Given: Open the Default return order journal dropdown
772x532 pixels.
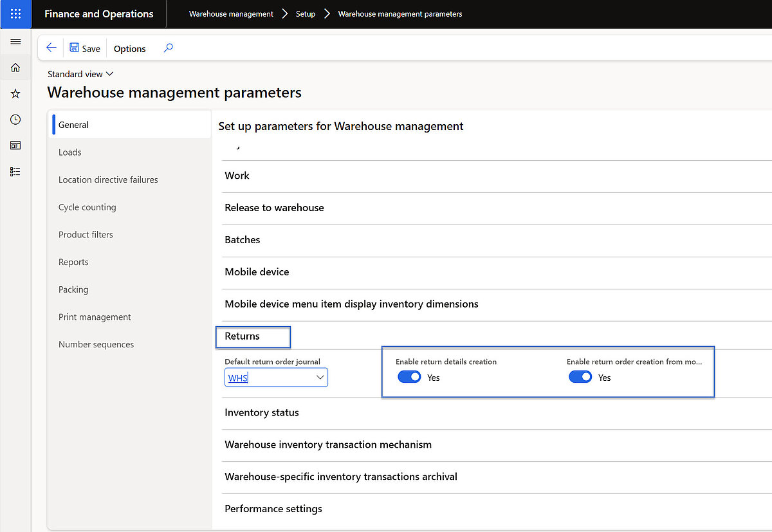Looking at the screenshot, I should [x=320, y=378].
